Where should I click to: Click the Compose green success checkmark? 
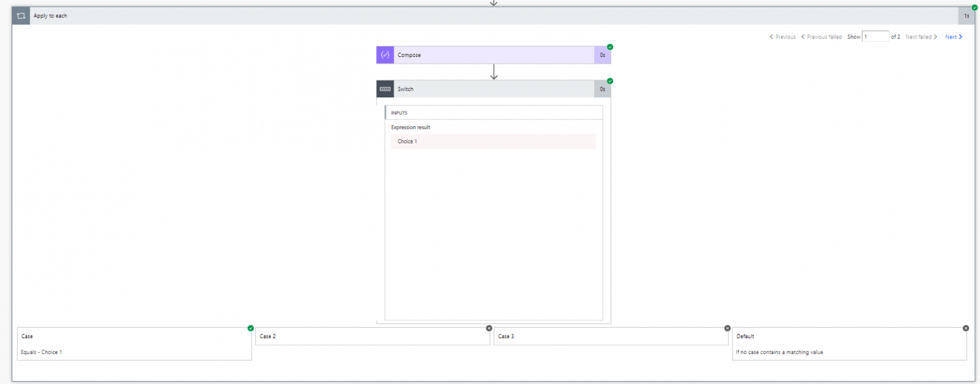coord(610,47)
